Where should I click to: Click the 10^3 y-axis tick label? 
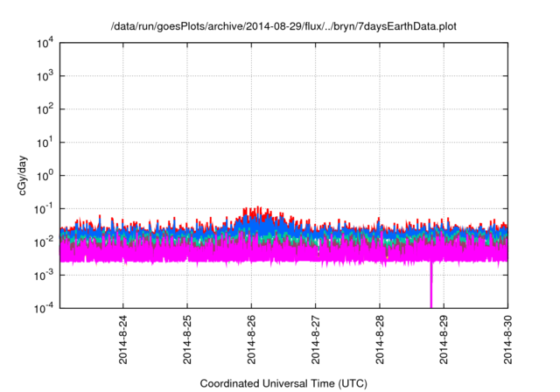45,77
